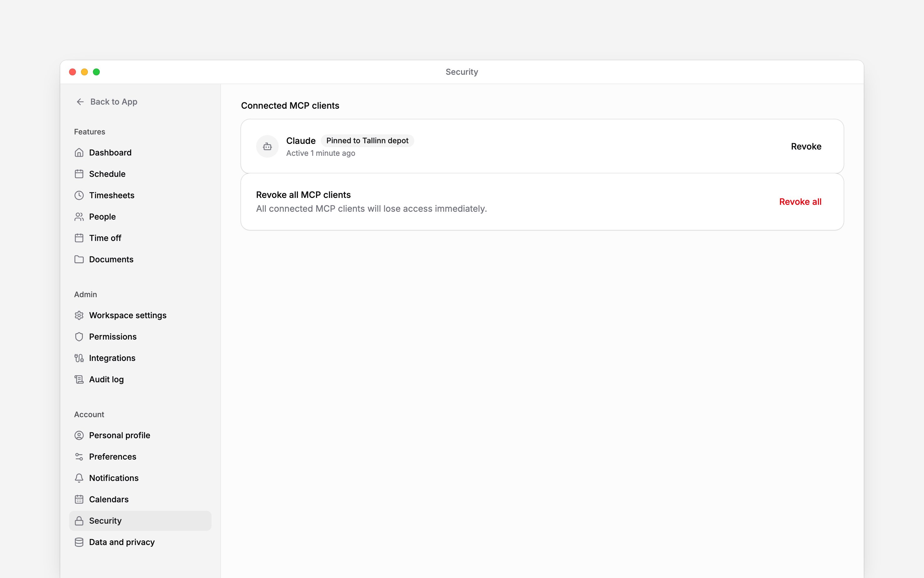The height and width of the screenshot is (578, 924).
Task: Click the green window zoom button
Action: pos(96,72)
